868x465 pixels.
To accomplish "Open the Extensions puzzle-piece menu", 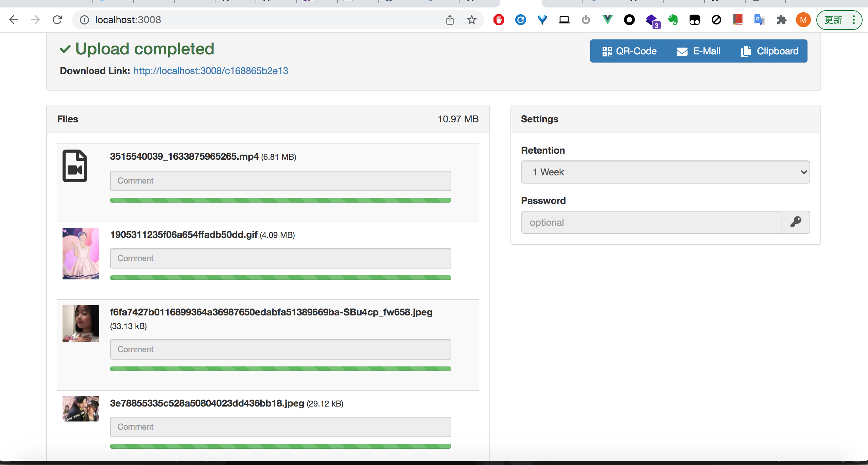I will tap(781, 20).
